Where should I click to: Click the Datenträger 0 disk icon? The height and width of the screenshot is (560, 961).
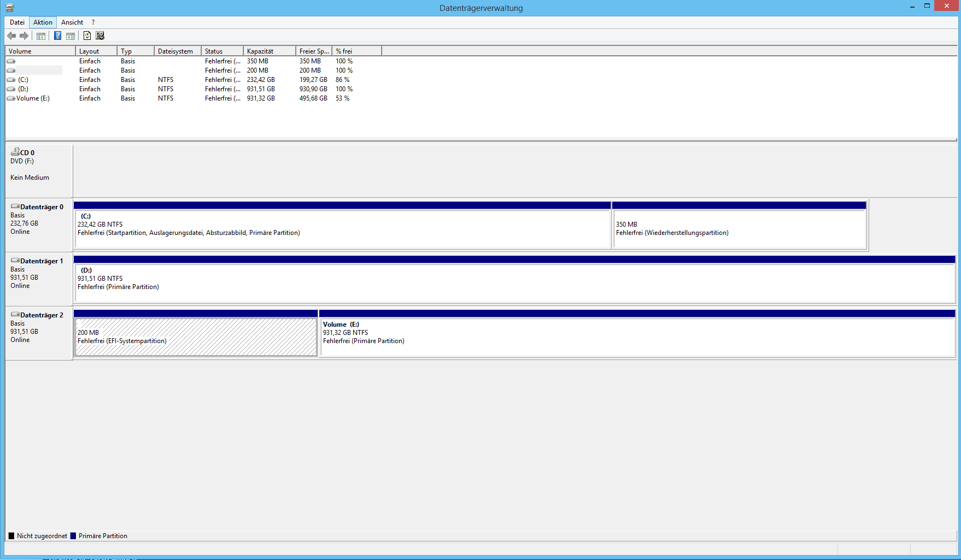pos(15,207)
